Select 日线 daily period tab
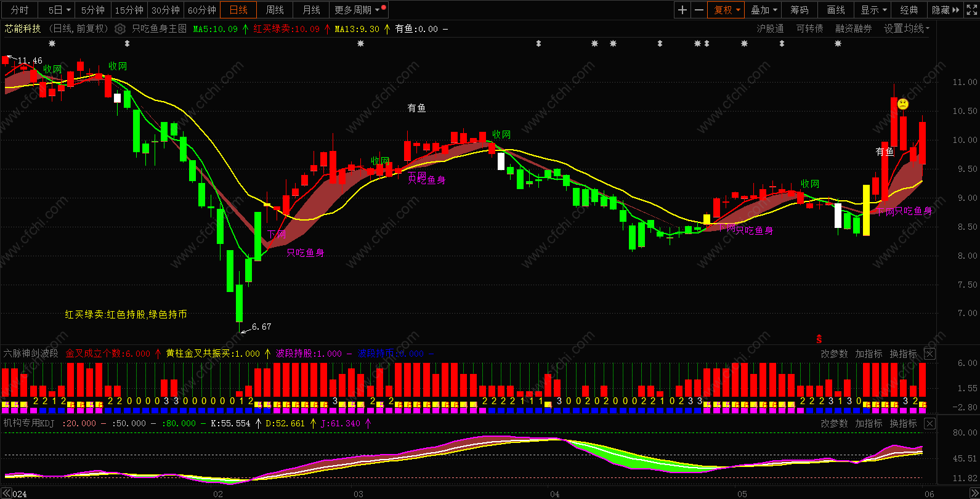The height and width of the screenshot is (499, 980). (238, 10)
